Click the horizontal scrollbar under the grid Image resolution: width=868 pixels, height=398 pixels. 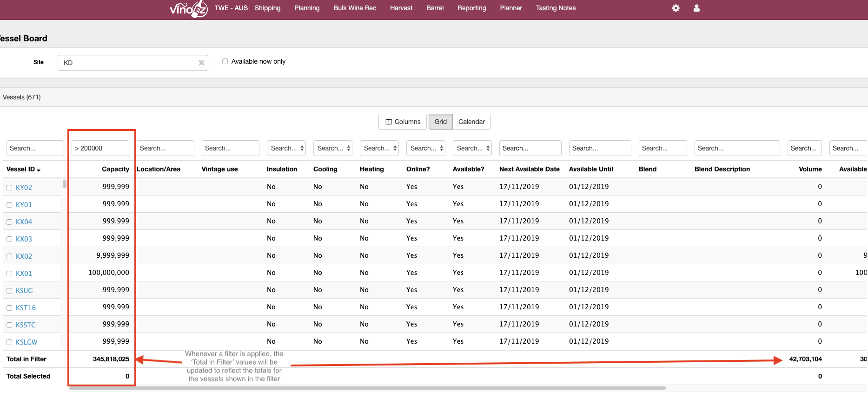click(367, 388)
